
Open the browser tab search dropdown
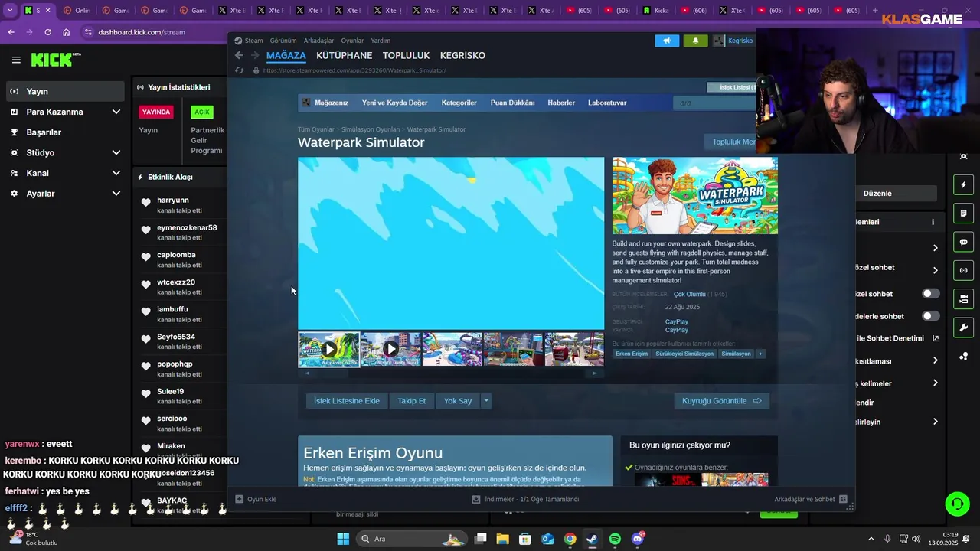click(10, 11)
